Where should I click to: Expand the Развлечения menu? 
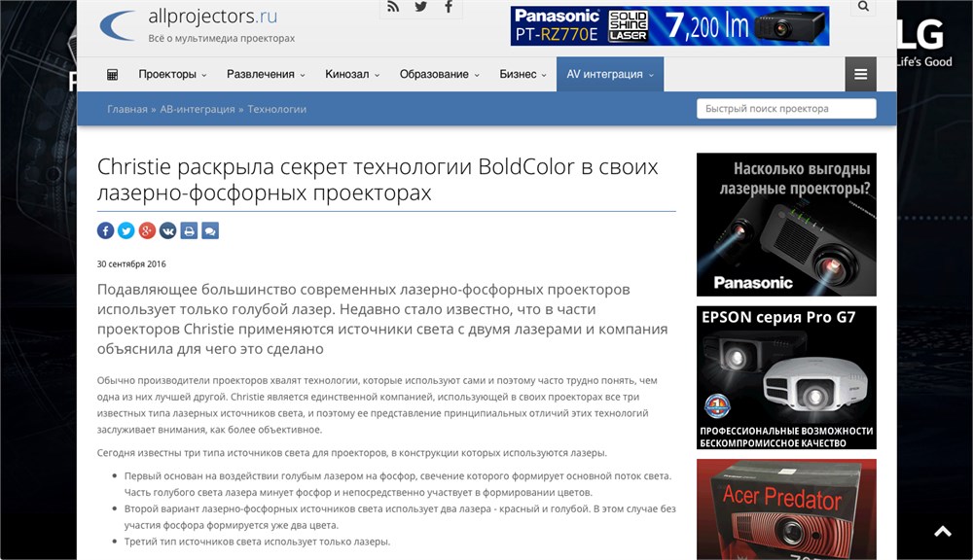(x=266, y=75)
